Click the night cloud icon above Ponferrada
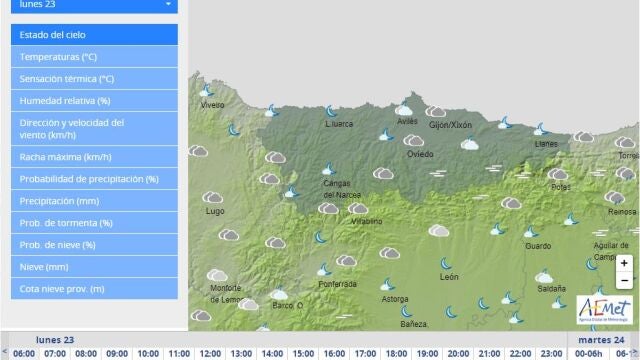640x360 pixels. [x=325, y=269]
